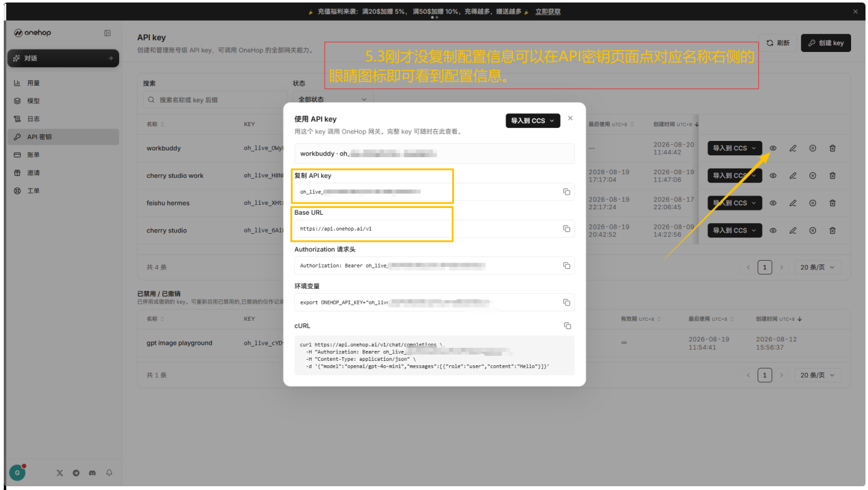Go to previous page of 已禁用 table

pyautogui.click(x=748, y=375)
